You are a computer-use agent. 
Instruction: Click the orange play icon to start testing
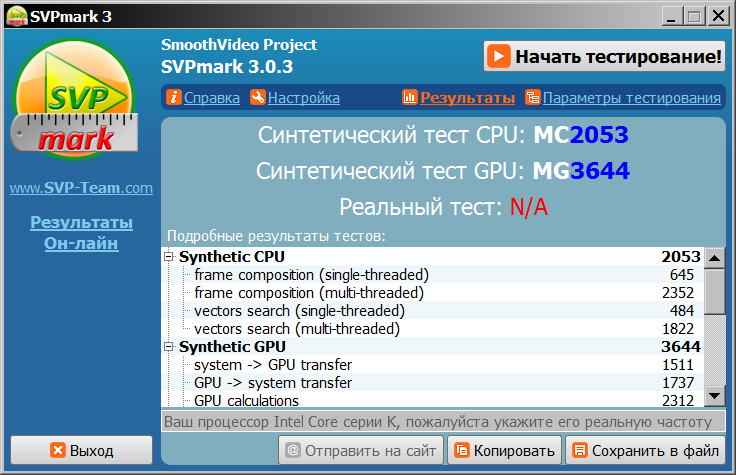click(x=499, y=57)
